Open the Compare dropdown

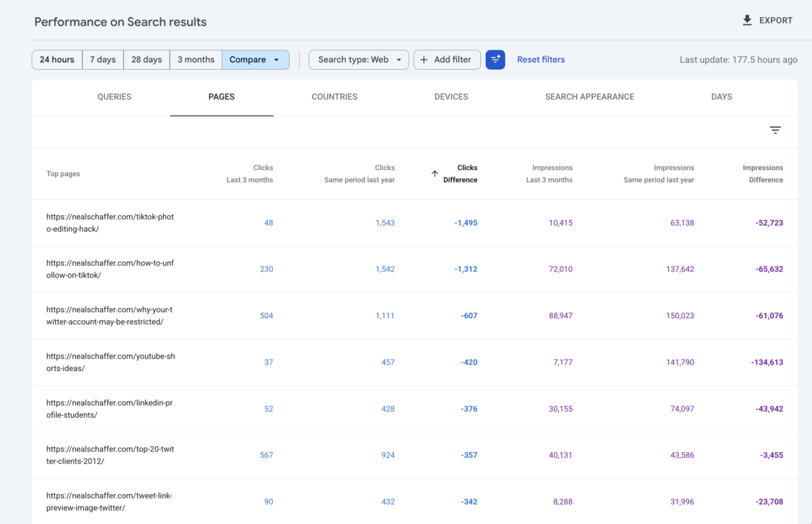pos(255,60)
